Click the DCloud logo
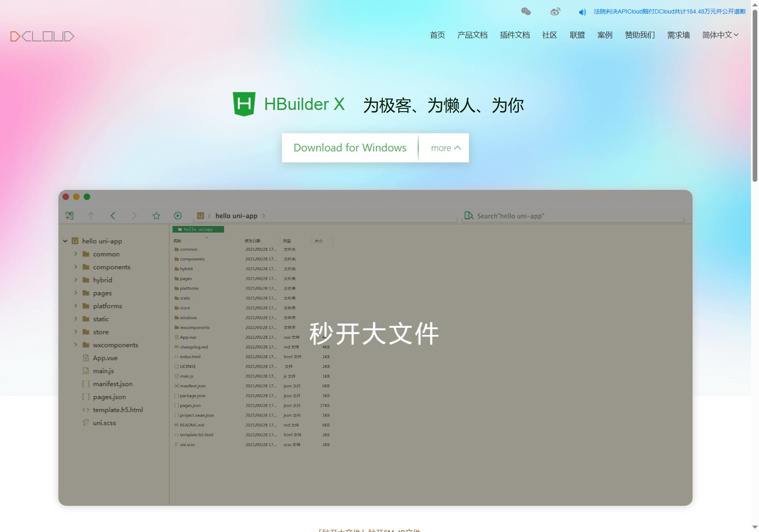The image size is (759, 532). pos(42,36)
